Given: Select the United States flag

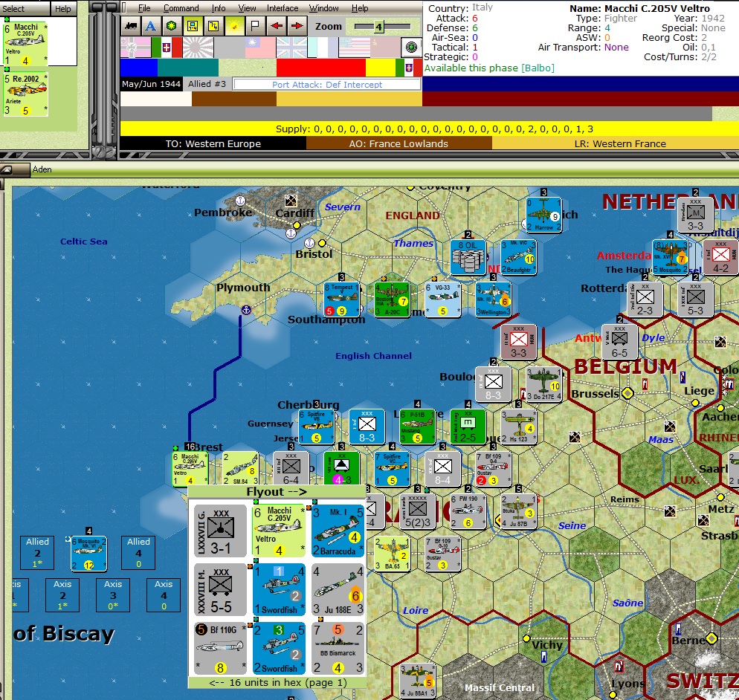Looking at the screenshot, I should pos(353,48).
